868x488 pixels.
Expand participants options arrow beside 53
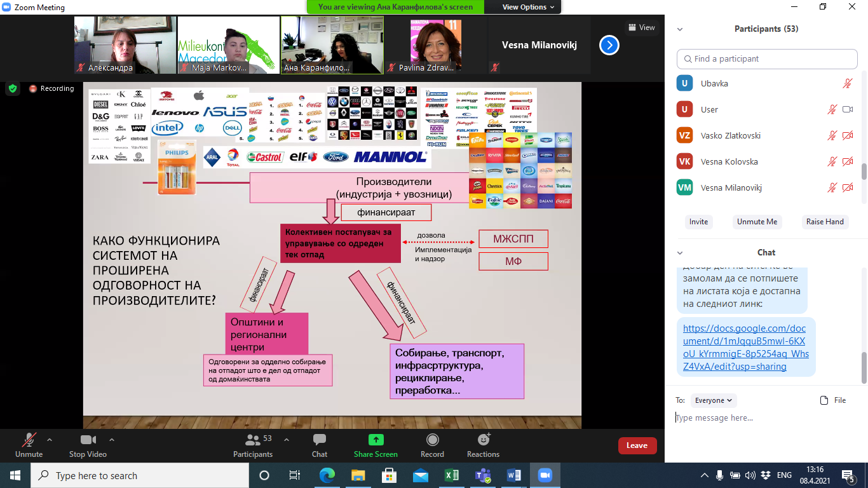286,440
